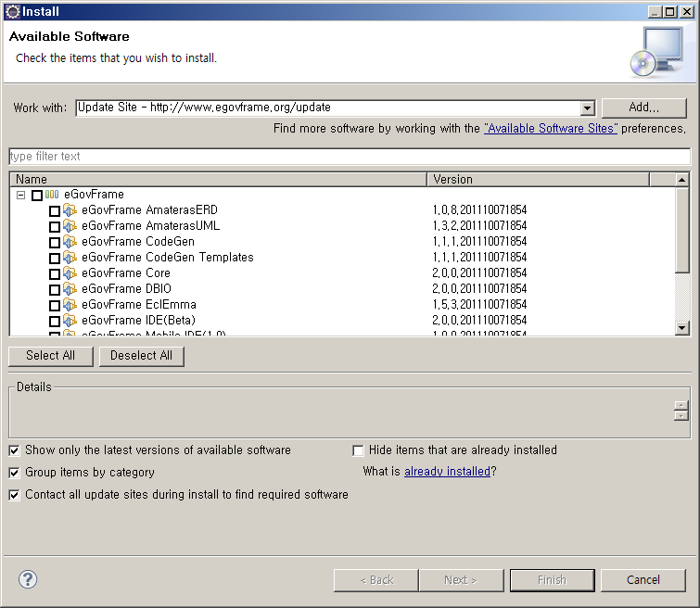700x608 pixels.
Task: Open the Available Software Sites link
Action: pos(550,129)
